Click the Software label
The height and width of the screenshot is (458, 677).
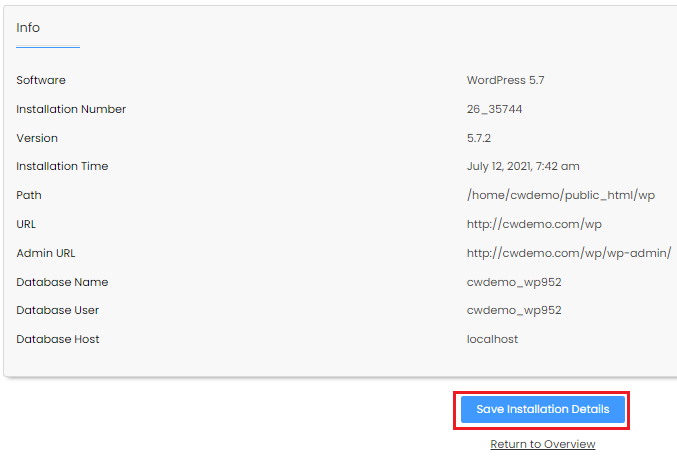pyautogui.click(x=41, y=80)
